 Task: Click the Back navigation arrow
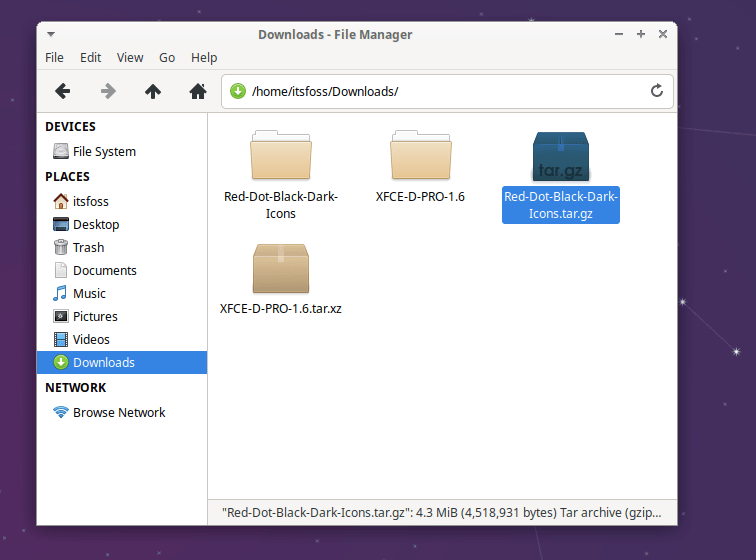tap(62, 91)
